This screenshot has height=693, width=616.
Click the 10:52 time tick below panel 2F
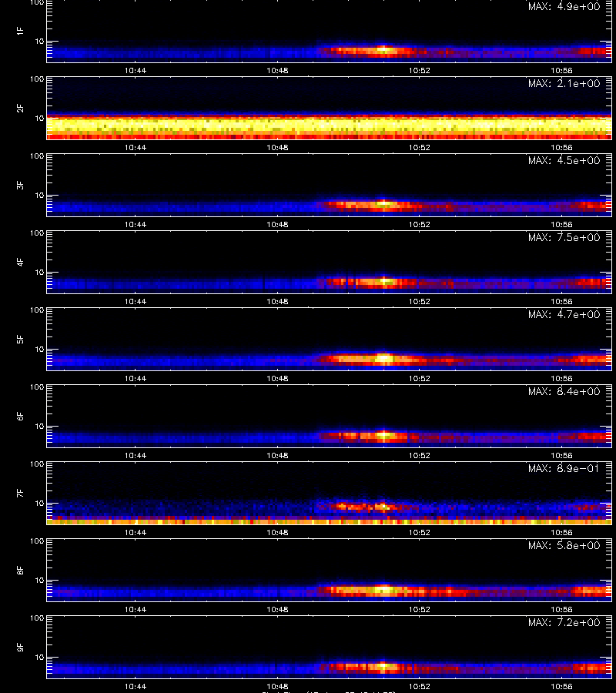coord(420,148)
